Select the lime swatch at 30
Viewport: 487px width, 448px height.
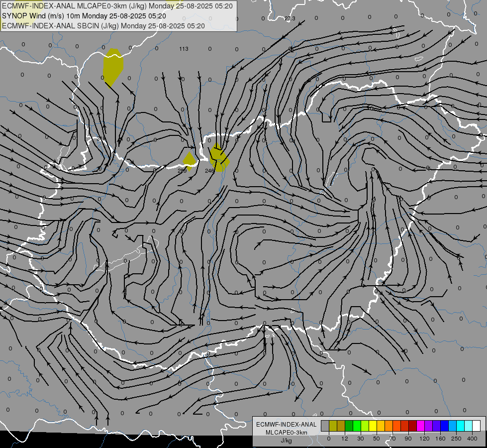(x=365, y=426)
